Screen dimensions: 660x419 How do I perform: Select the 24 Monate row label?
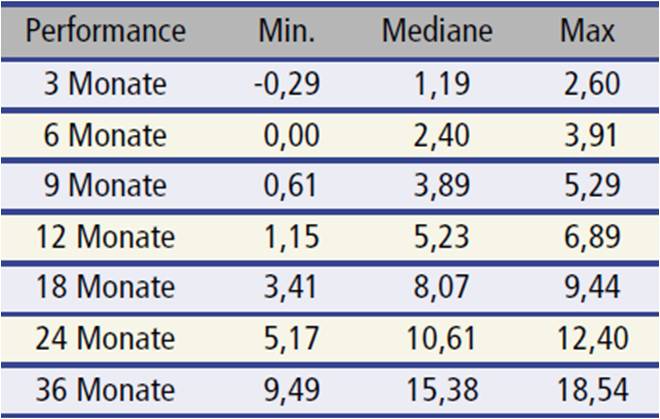105,338
